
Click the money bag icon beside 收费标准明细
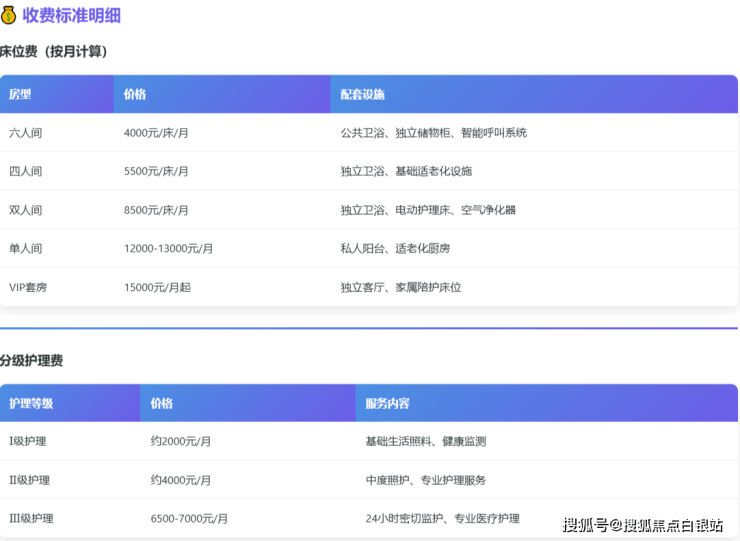[8, 16]
